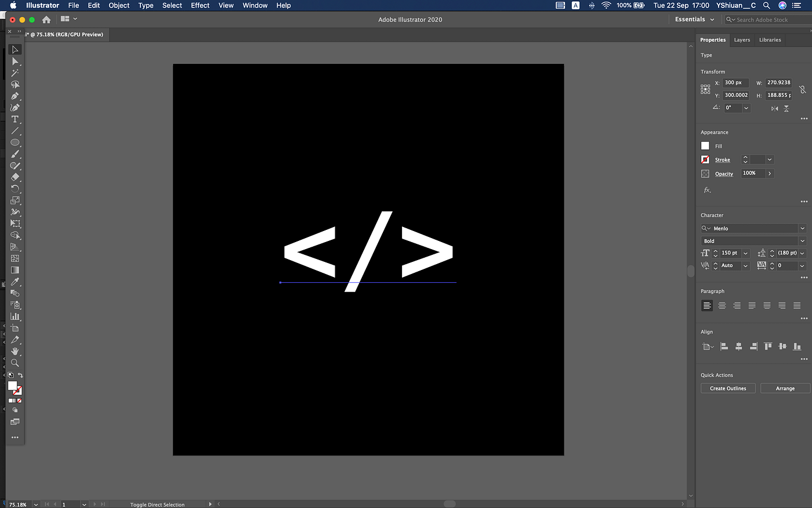Select the Free Transform tool
This screenshot has height=508, width=812.
(x=15, y=224)
